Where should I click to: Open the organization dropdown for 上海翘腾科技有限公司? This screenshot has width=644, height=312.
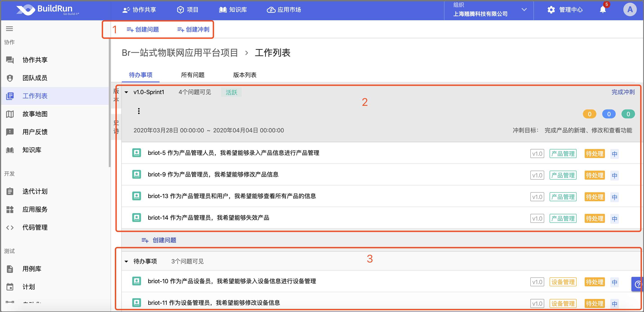[x=524, y=9]
